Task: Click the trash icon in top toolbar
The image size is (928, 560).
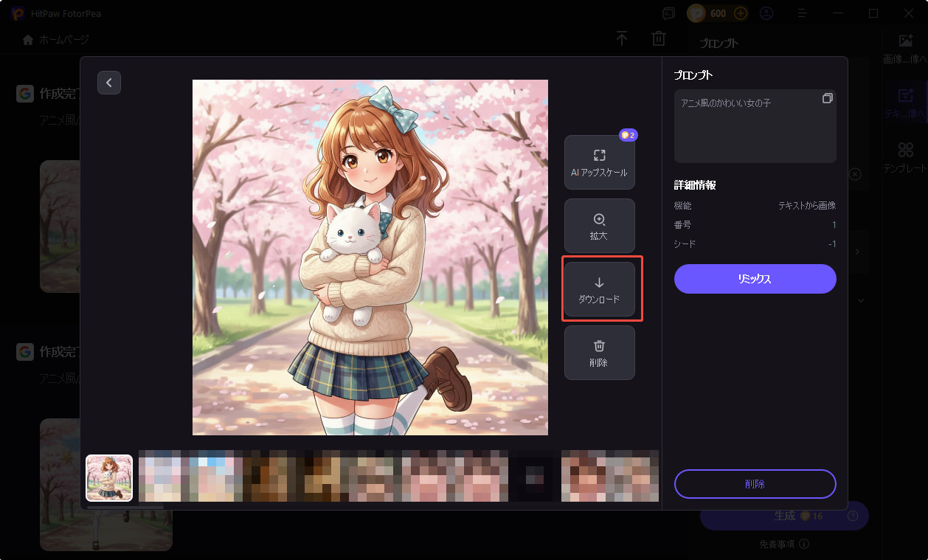Action: coord(658,38)
